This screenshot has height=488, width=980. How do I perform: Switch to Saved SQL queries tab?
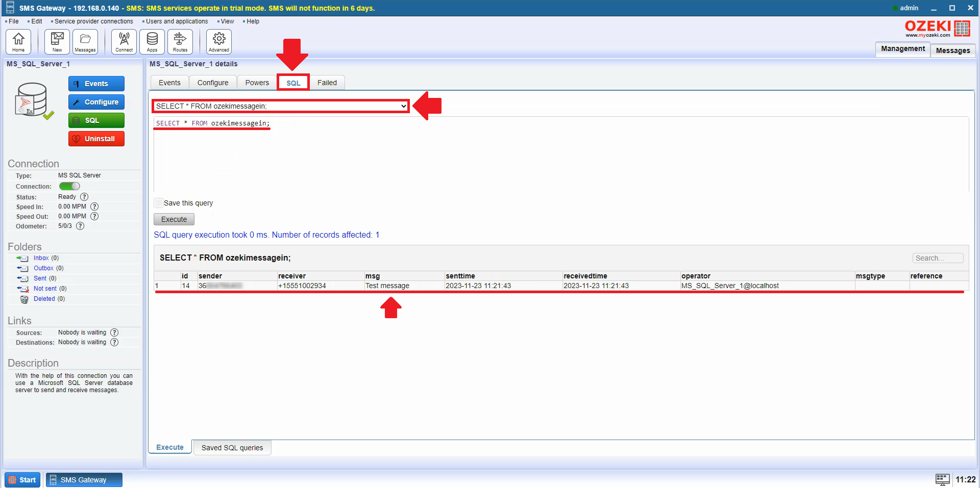click(x=232, y=448)
